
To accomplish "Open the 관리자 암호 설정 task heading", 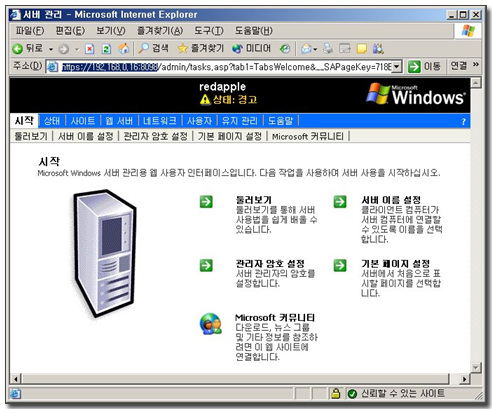I will coord(270,264).
